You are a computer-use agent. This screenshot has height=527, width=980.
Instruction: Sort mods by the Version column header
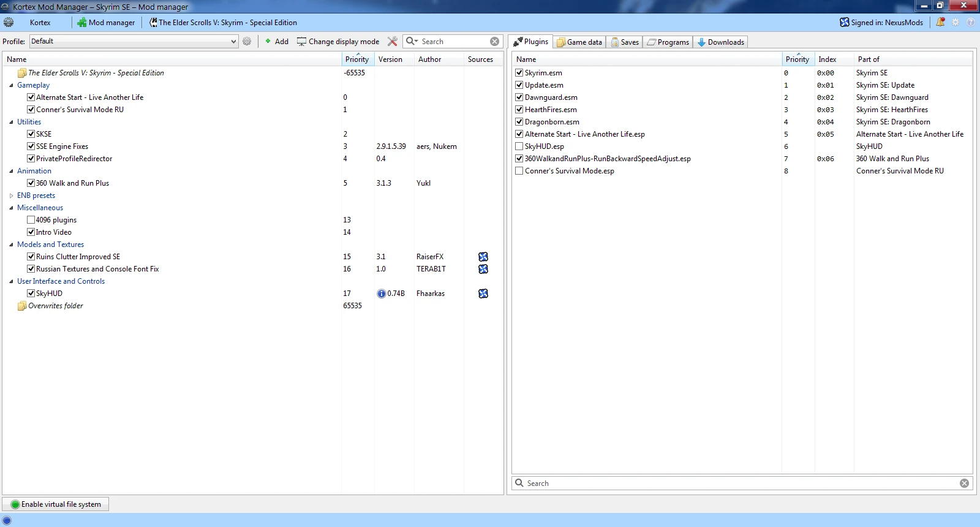click(390, 59)
